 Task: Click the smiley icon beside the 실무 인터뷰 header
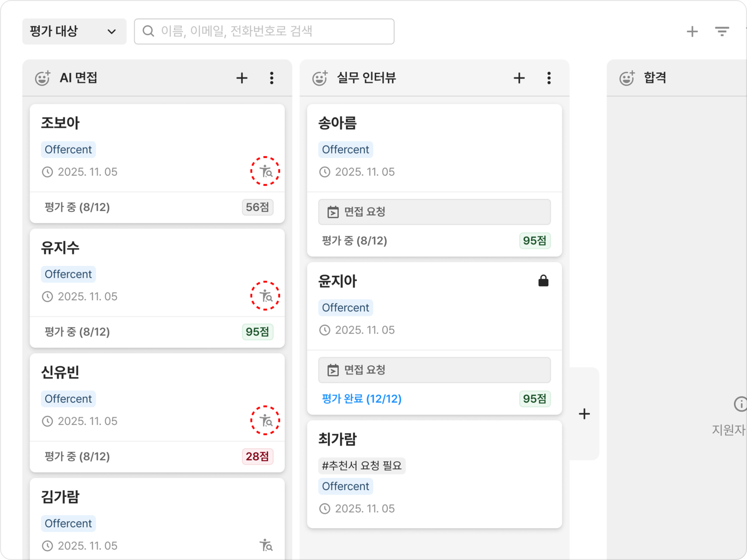coord(320,78)
